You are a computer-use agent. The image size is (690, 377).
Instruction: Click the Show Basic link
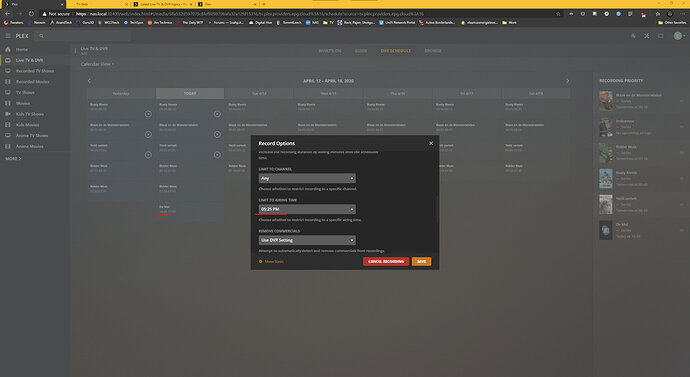(274, 261)
